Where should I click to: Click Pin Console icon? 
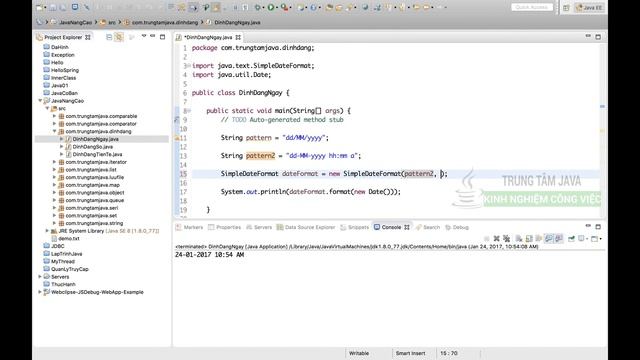coord(571,238)
